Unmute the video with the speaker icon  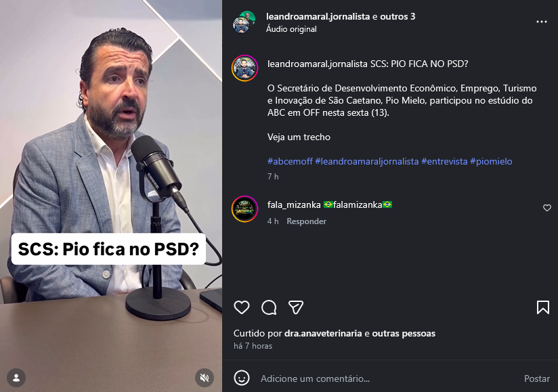(x=205, y=377)
